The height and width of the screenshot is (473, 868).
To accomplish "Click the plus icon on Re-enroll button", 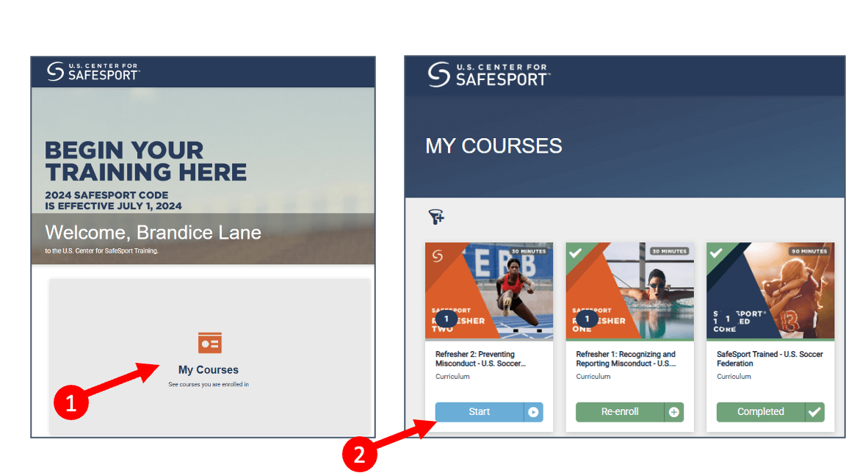I will tap(673, 412).
